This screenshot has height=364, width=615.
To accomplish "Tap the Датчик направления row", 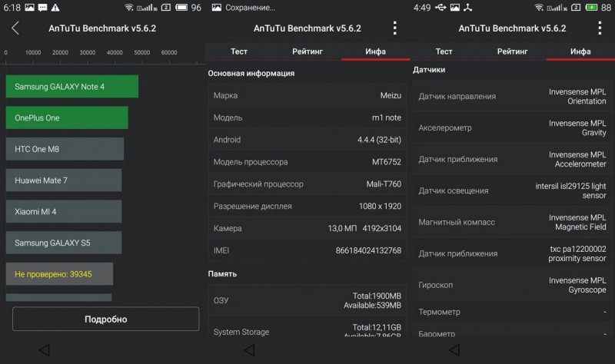I will point(512,97).
